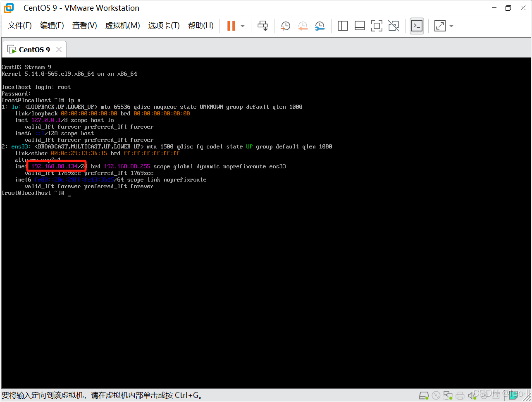Click the VMware logo in title bar
This screenshot has width=532, height=402.
(x=9, y=8)
